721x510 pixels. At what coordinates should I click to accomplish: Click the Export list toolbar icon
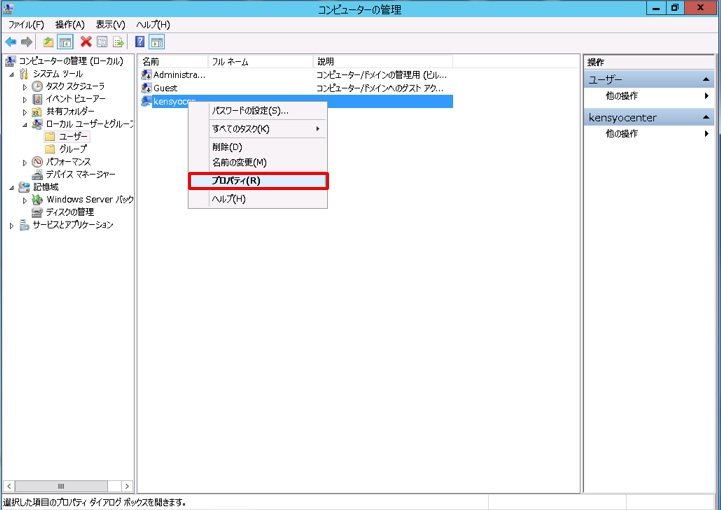click(118, 42)
